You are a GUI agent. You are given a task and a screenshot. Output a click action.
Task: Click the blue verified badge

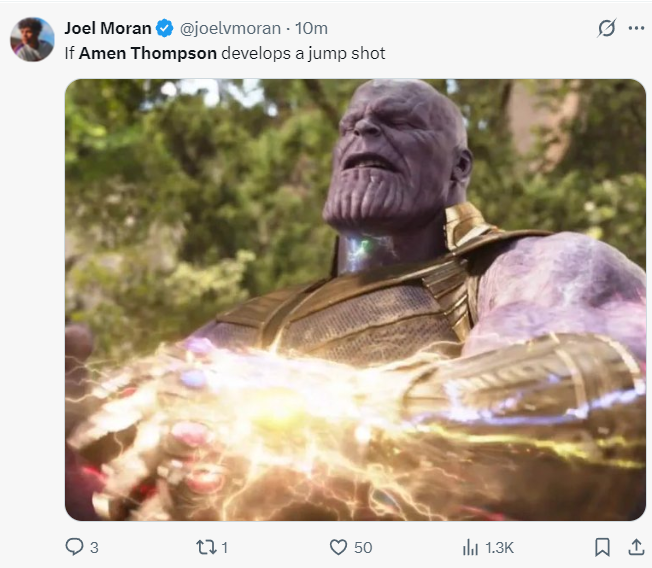[165, 28]
